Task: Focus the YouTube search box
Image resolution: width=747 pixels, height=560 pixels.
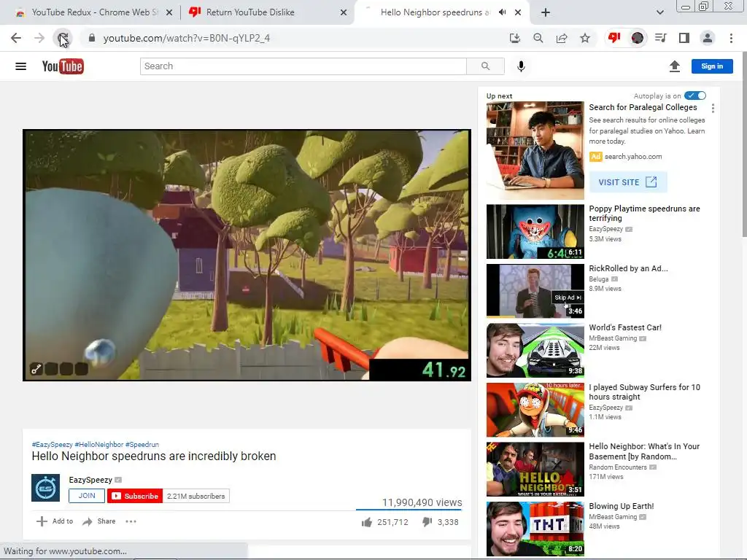Action: (x=303, y=66)
